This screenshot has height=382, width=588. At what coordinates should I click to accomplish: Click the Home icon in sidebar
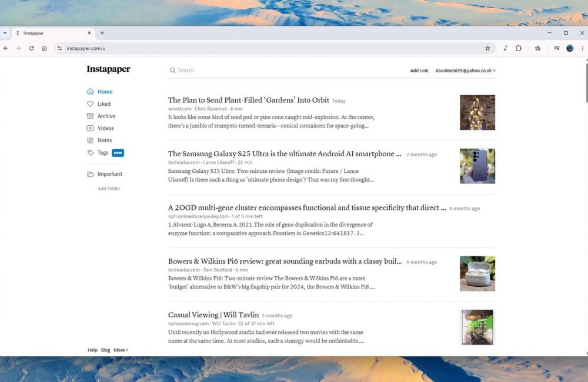(x=90, y=92)
